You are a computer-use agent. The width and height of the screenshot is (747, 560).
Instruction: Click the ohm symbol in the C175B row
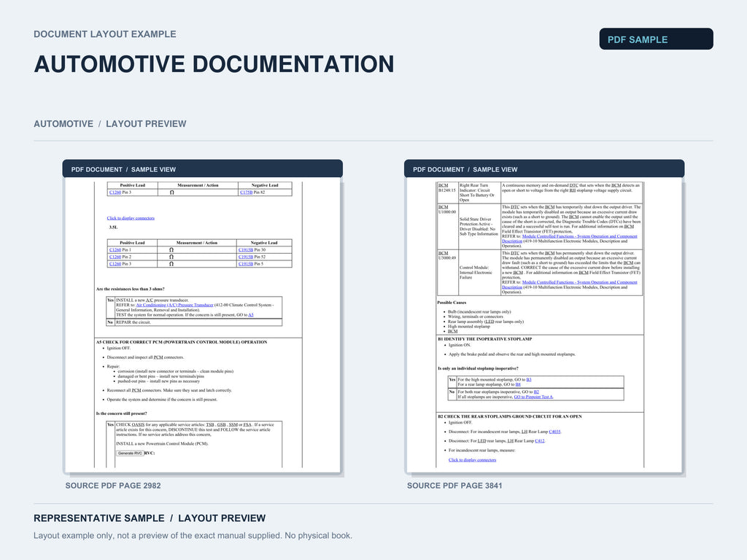point(172,192)
